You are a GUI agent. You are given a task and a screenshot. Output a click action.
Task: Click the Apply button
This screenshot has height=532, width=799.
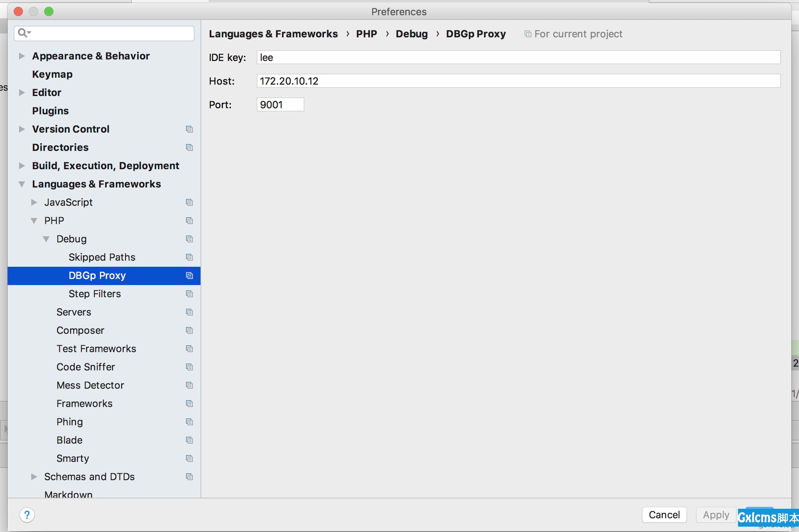pos(716,515)
